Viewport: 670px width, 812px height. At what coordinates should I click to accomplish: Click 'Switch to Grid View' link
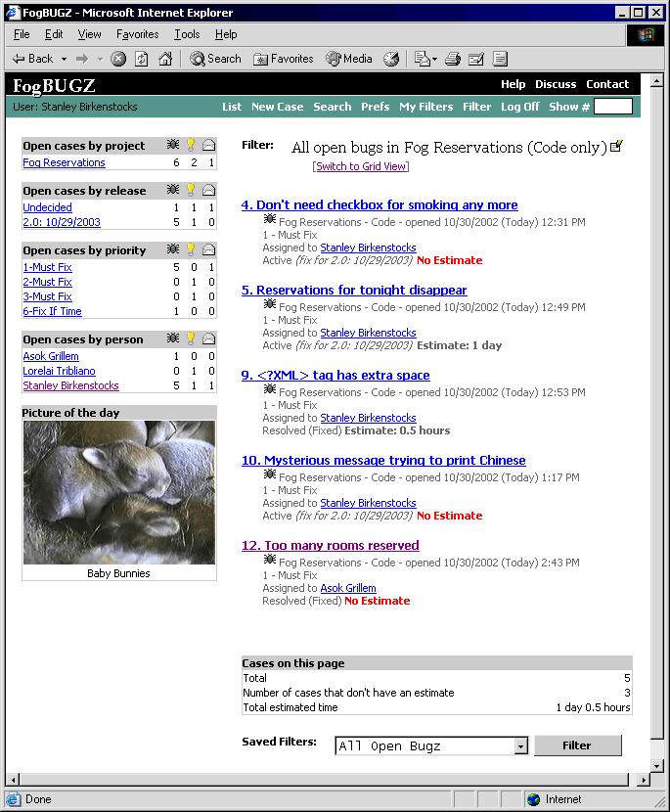click(x=361, y=166)
